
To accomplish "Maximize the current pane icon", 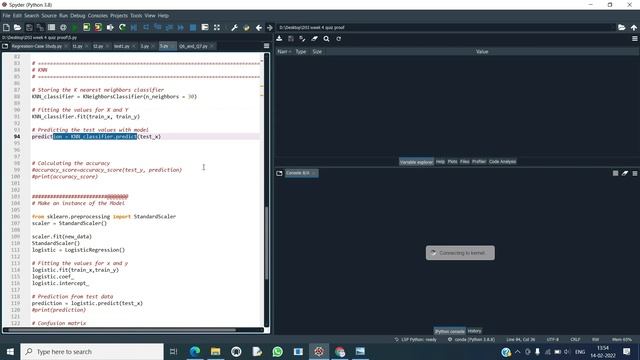I will (x=205, y=27).
